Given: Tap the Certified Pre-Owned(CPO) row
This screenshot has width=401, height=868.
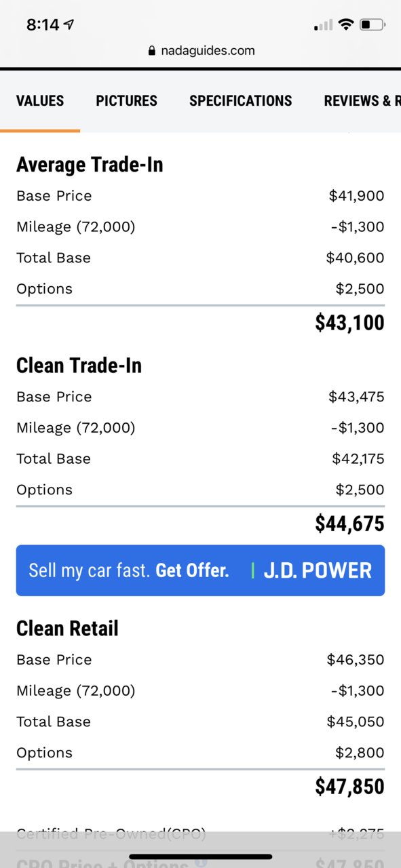Looking at the screenshot, I should coord(200,833).
